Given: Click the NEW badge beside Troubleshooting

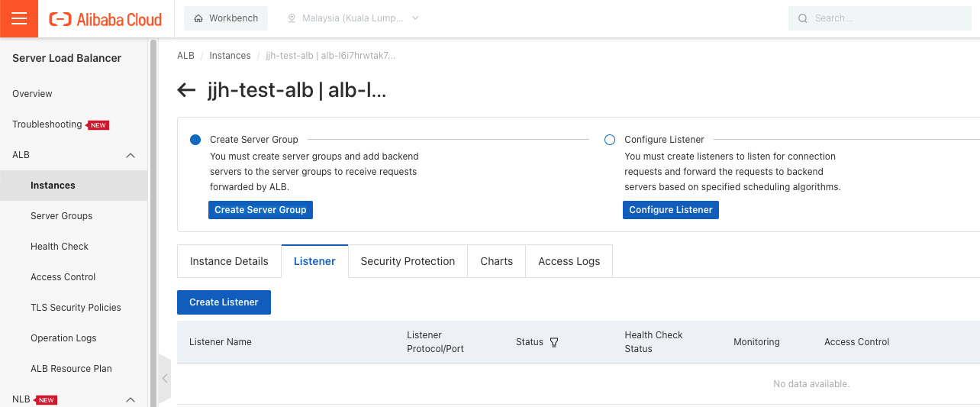Looking at the screenshot, I should (x=98, y=125).
